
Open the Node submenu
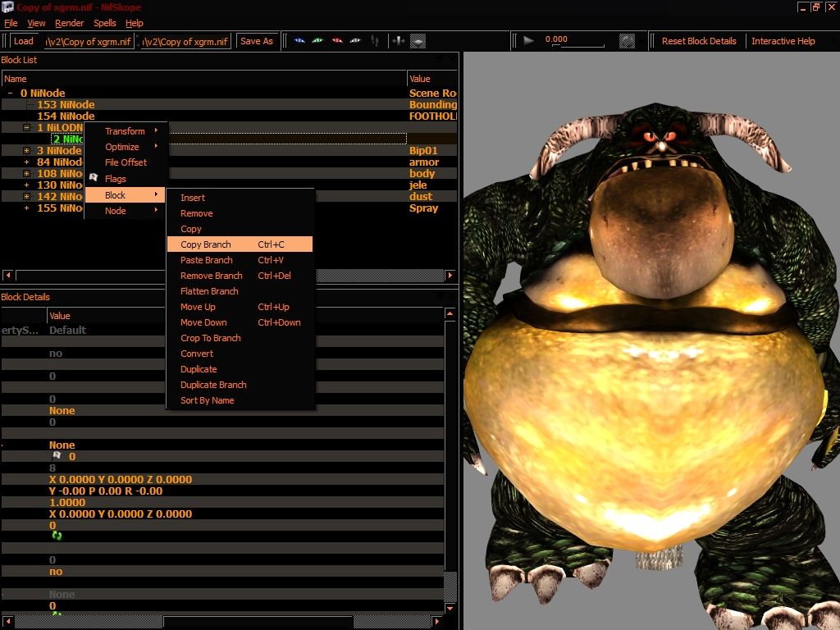[126, 211]
